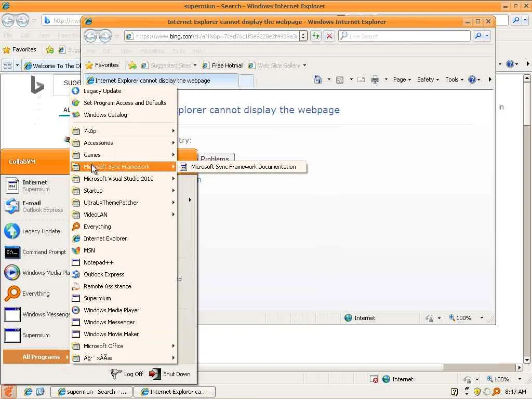The height and width of the screenshot is (399, 532).
Task: Click the Refresh button next to the bing.com address bar
Action: 316,36
